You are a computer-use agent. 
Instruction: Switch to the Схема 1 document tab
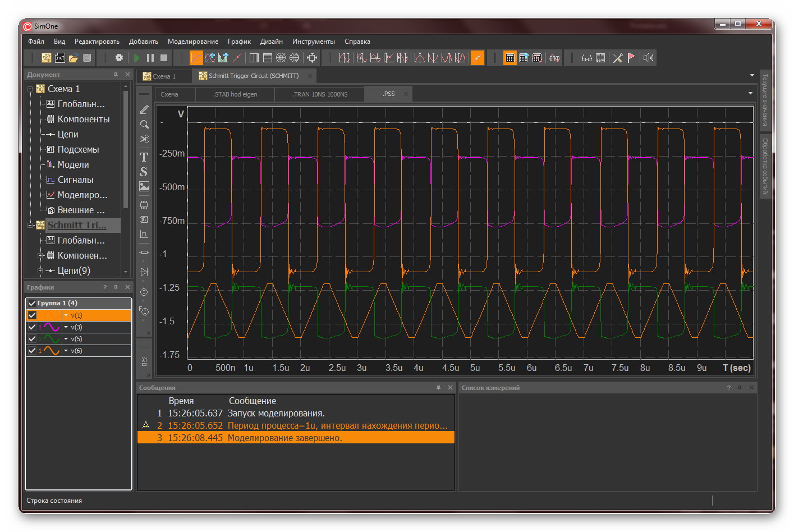(x=164, y=76)
